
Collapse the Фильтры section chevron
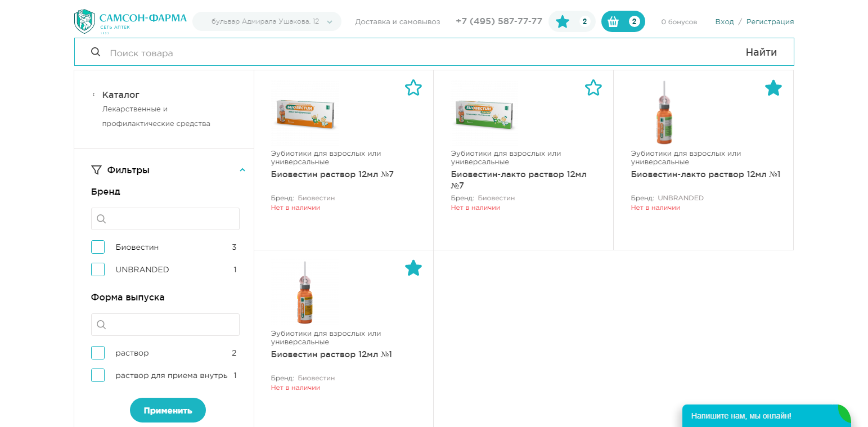tap(242, 170)
